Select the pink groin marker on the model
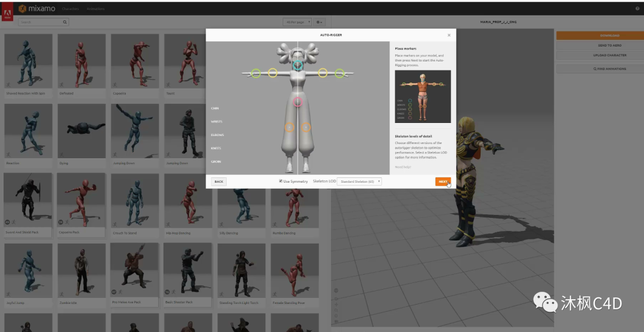 click(298, 102)
